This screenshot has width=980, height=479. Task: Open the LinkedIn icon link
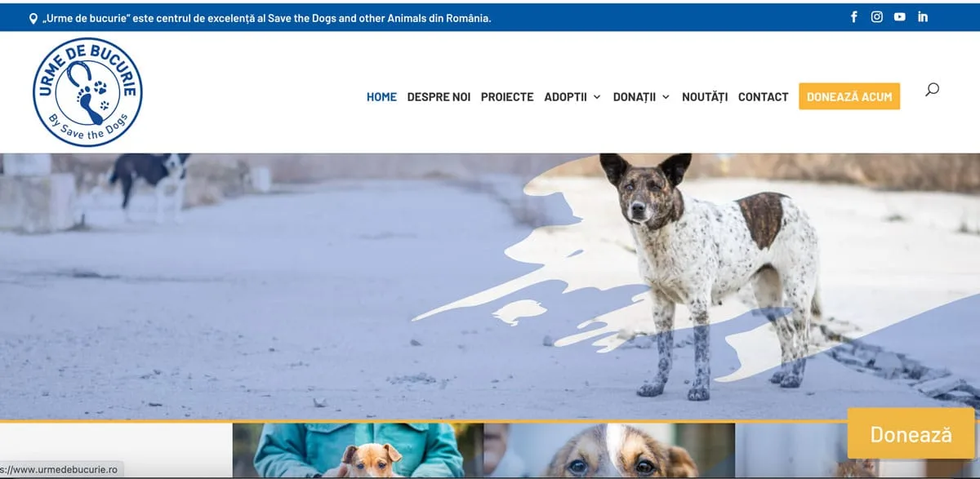(923, 16)
